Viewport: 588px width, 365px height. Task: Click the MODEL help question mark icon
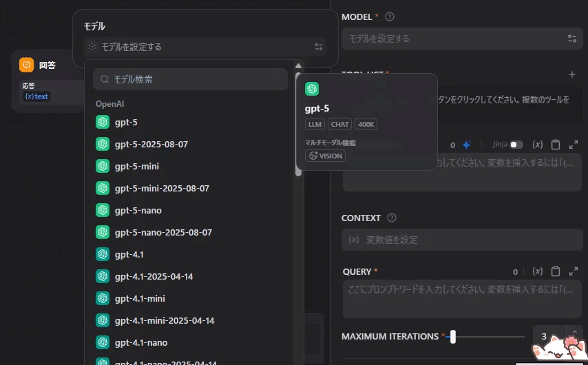(390, 17)
